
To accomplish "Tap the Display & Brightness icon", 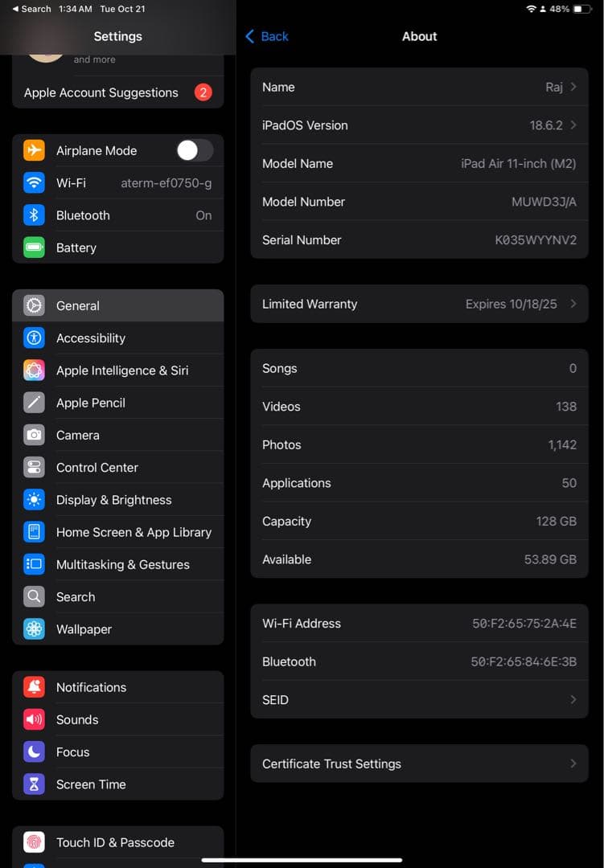I will click(x=34, y=500).
